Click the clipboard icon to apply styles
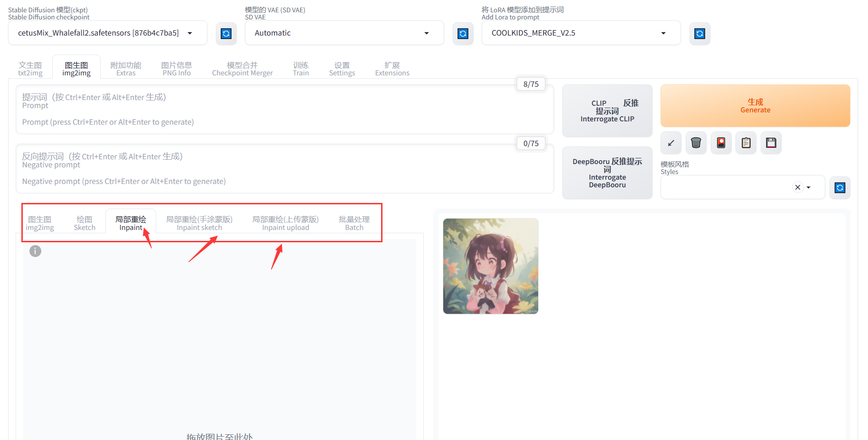868x440 pixels. tap(747, 143)
